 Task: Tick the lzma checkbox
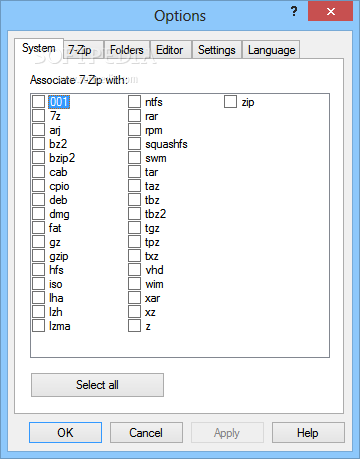click(x=38, y=326)
